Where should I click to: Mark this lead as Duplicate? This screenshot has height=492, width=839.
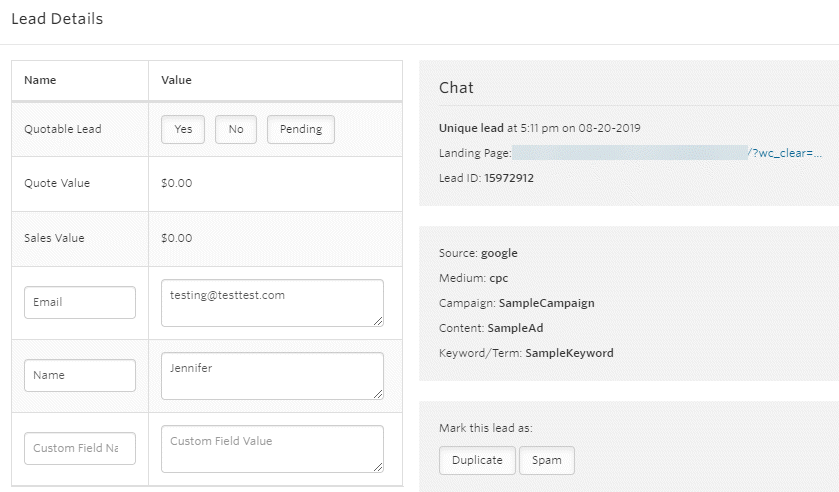(477, 460)
